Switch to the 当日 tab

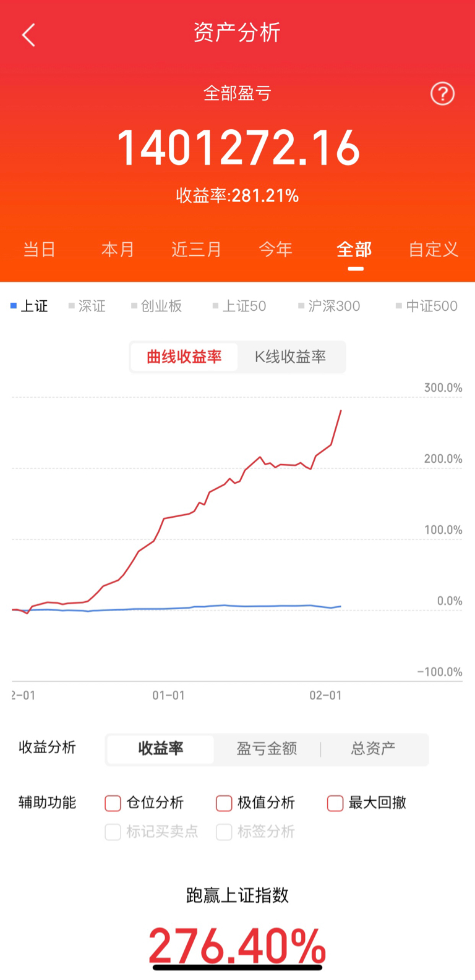click(x=39, y=250)
